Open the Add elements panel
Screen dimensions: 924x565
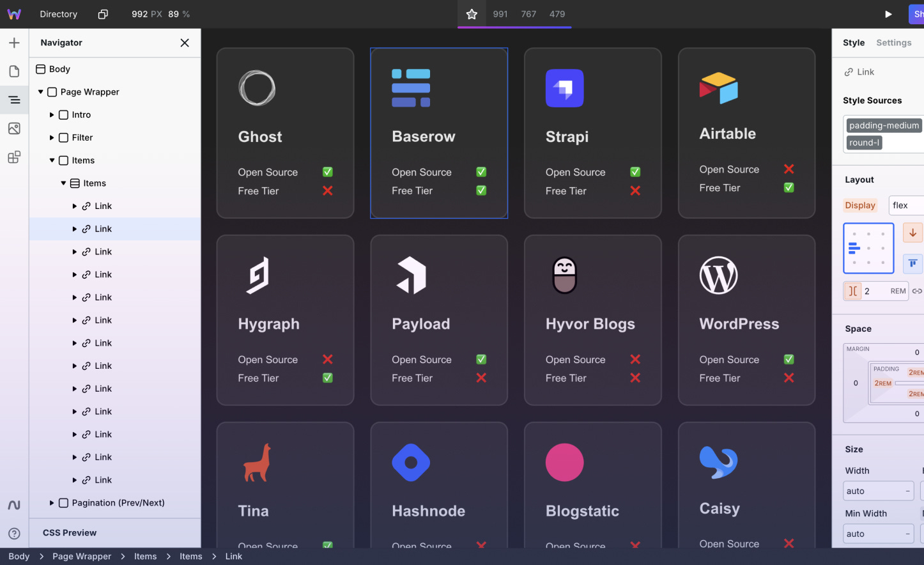tap(14, 43)
